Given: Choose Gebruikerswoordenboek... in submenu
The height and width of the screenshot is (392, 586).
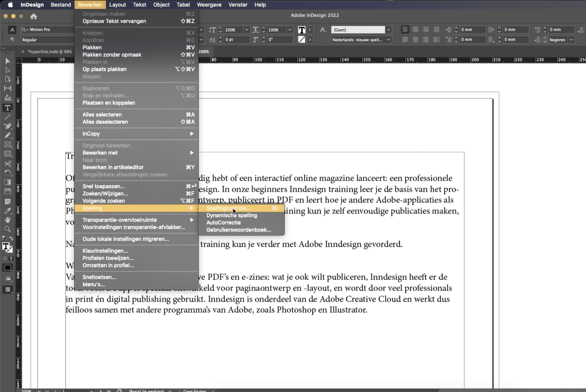Looking at the screenshot, I should coord(241,230).
